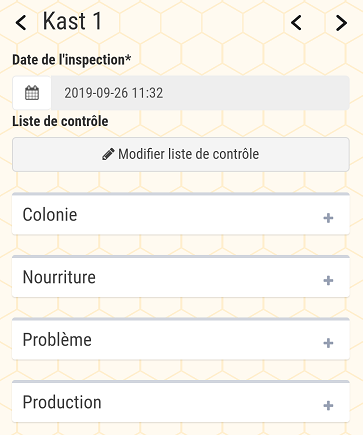
Task: Click the Date de l'inspection label
Action: point(72,60)
